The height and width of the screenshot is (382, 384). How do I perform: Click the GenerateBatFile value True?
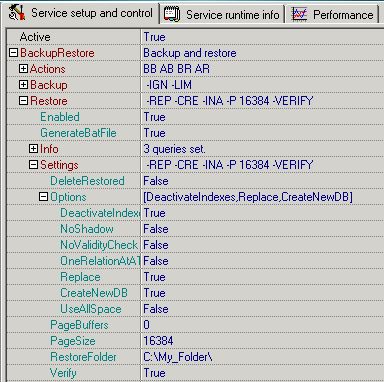(154, 133)
